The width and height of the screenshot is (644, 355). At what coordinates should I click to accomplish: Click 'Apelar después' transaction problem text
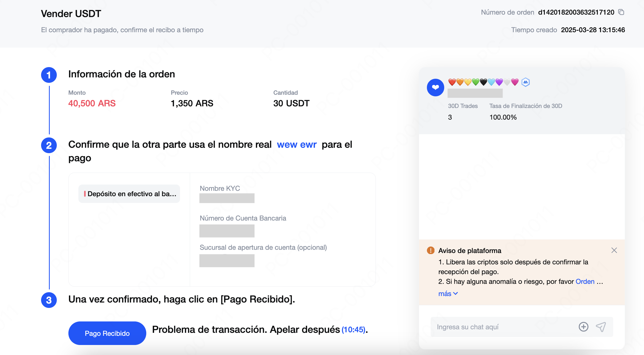[x=305, y=329]
